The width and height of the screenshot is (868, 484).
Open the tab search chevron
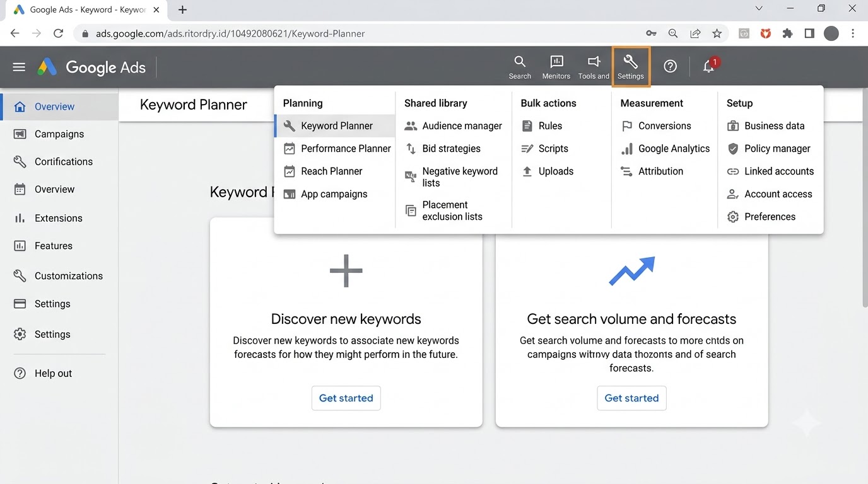click(x=759, y=9)
